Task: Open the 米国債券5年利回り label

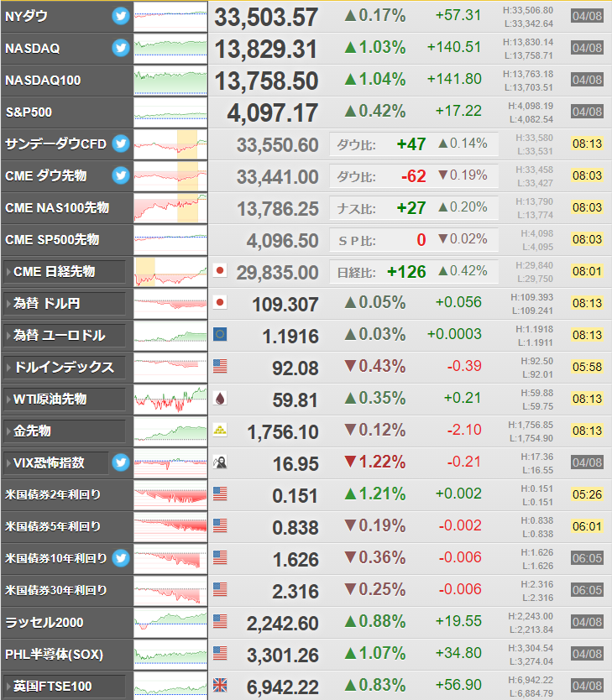Action: coord(53,527)
